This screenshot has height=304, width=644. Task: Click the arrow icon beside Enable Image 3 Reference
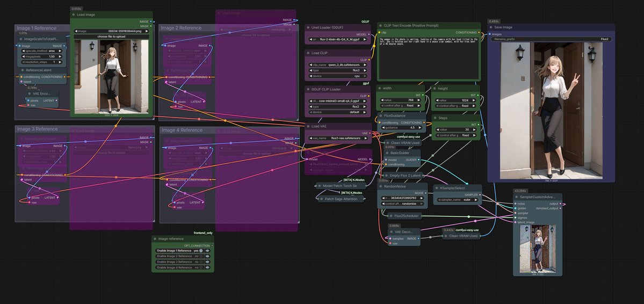(x=207, y=262)
